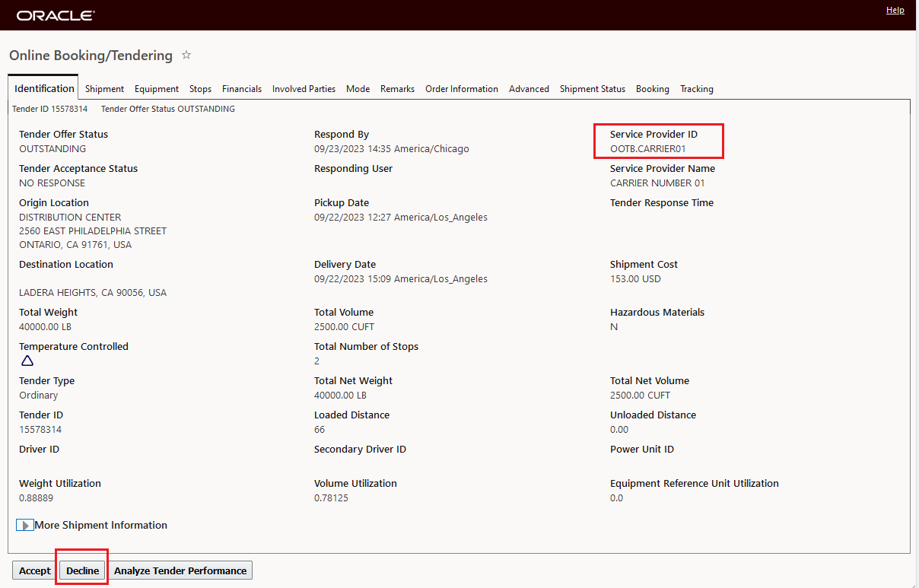919x588 pixels.
Task: Open the Tracking tab
Action: pos(697,89)
